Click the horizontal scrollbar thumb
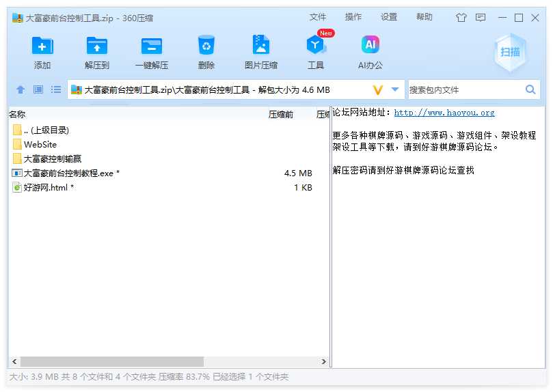553x392 pixels. click(x=112, y=361)
